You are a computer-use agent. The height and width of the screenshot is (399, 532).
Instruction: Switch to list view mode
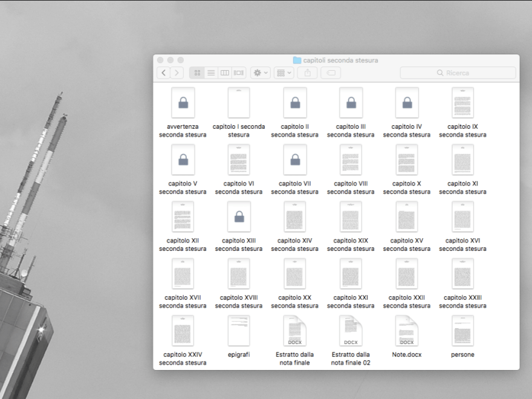tap(211, 73)
